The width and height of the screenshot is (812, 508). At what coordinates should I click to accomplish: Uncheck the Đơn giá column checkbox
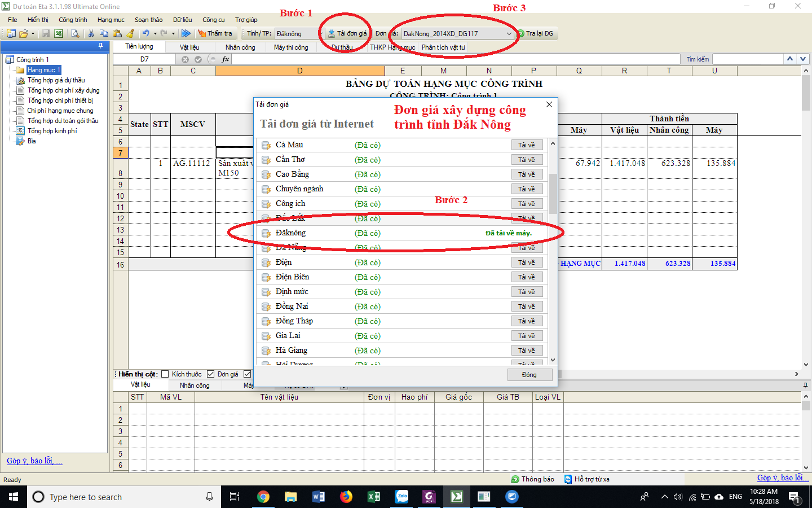210,374
